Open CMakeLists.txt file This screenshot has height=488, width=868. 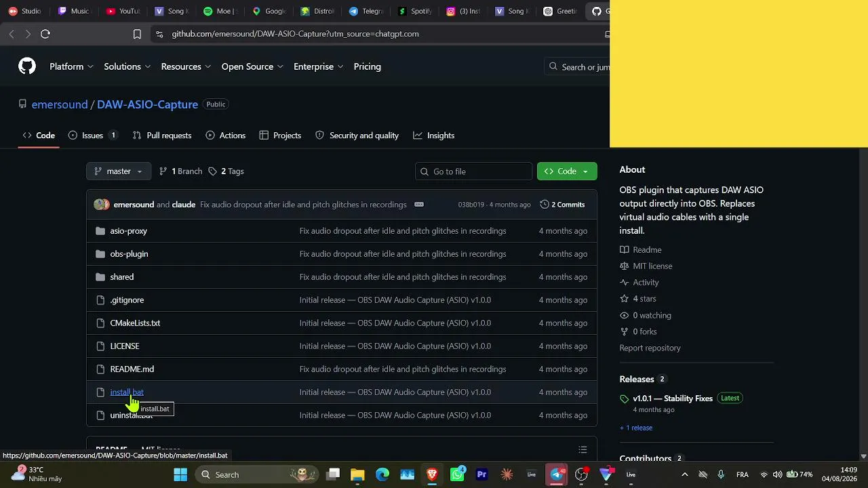135,323
